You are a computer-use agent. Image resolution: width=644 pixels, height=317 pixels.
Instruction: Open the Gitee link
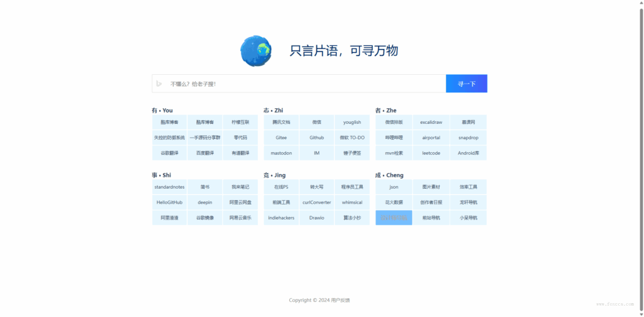pos(281,138)
